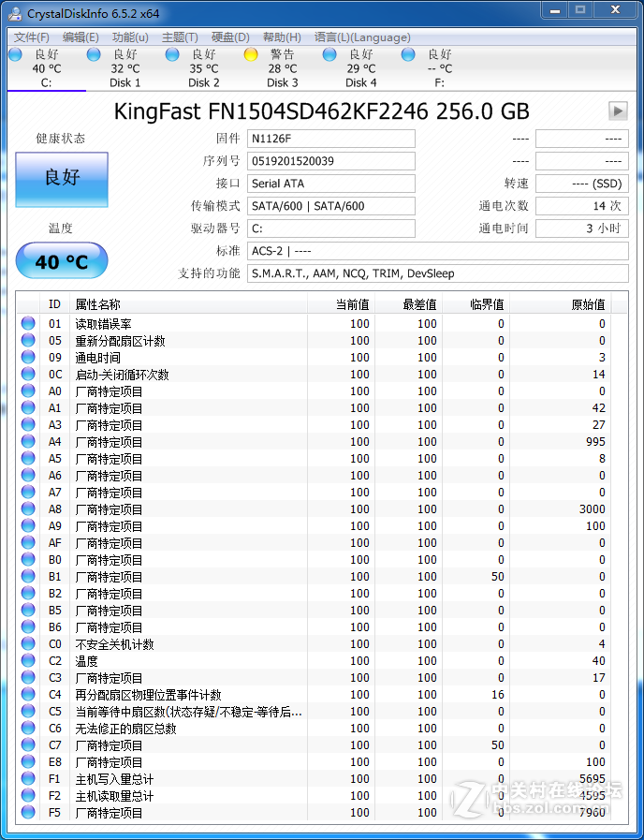Click status icon for attribute B1
644x840 pixels.
tap(28, 577)
